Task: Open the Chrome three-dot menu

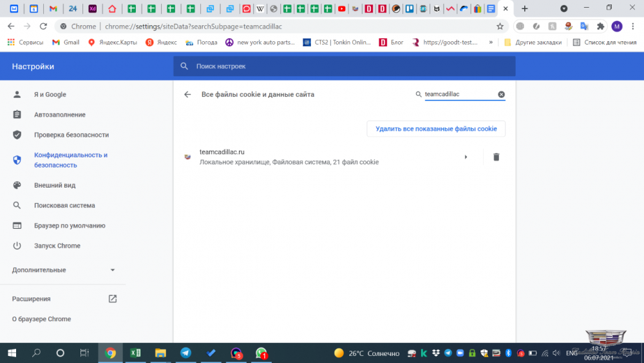Action: coord(633,26)
